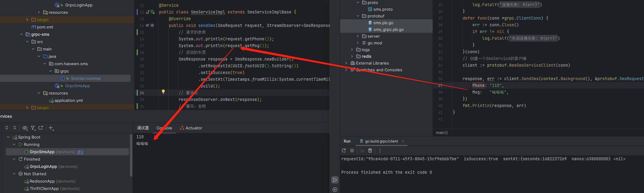The image size is (644, 193).
Task: Click the gopher icon on go build tab
Action: 362,141
